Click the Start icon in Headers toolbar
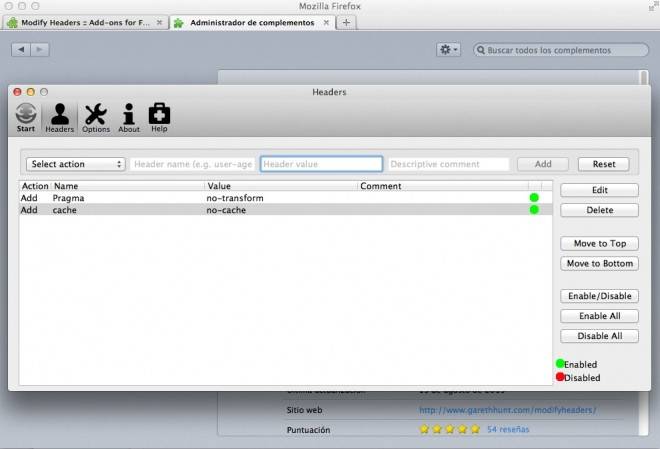 26,117
